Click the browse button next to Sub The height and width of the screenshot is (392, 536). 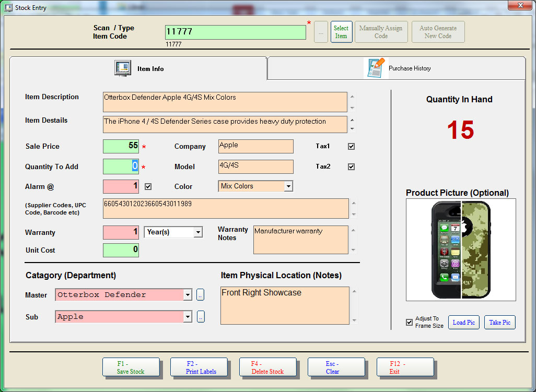tap(201, 316)
